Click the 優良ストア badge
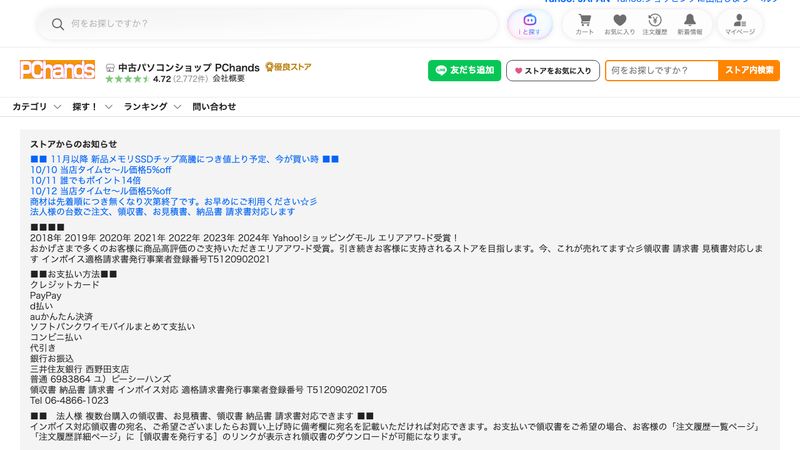The image size is (800, 450). [x=288, y=67]
